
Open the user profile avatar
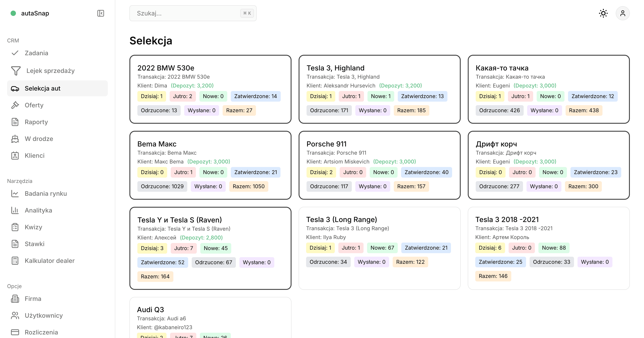[x=623, y=13]
